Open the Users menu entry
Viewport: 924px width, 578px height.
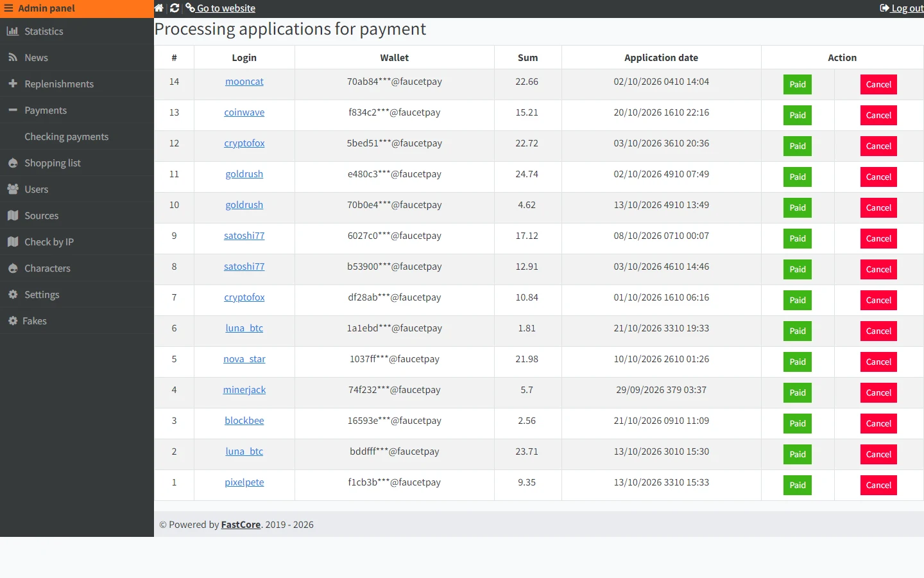coord(77,189)
